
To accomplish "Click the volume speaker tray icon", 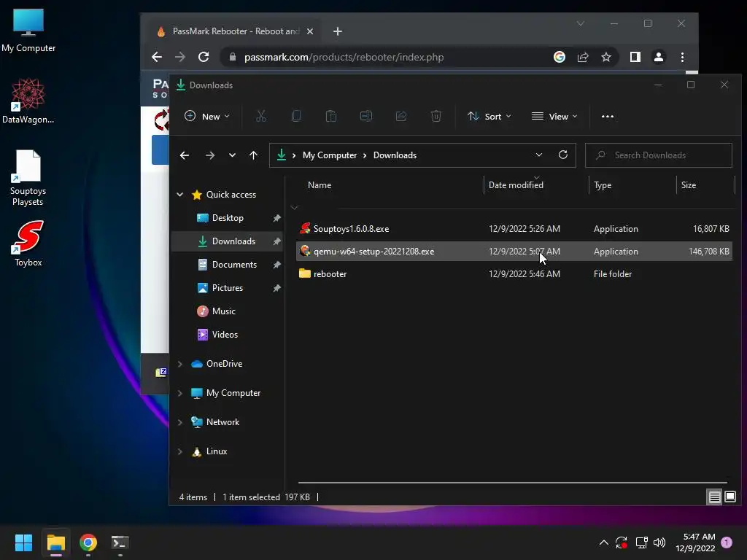I will 659,542.
